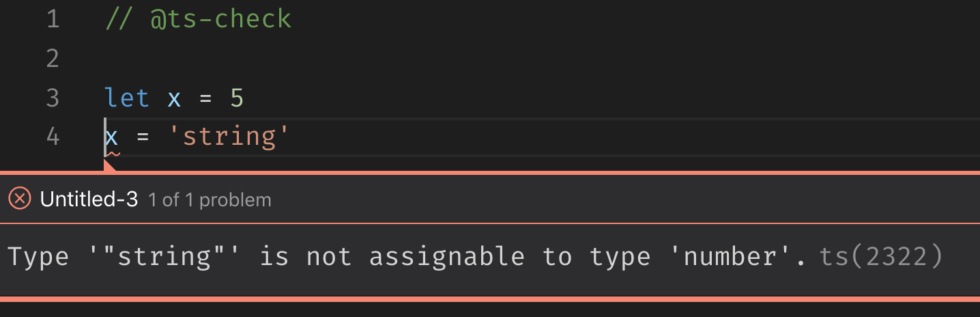980x317 pixels.
Task: Select line number 3 in the gutter
Action: coord(53,98)
